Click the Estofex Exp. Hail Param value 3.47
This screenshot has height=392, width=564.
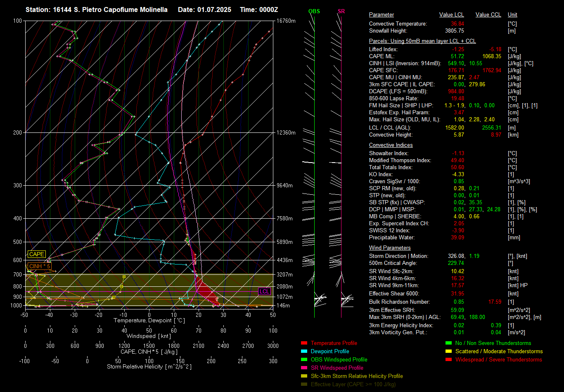click(x=459, y=112)
